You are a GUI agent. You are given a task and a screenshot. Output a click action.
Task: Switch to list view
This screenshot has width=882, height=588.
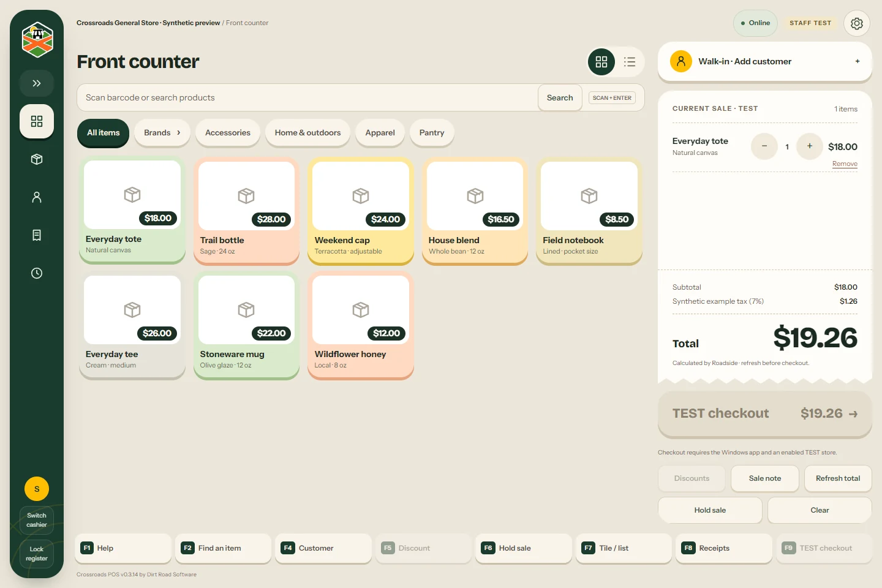coord(630,62)
